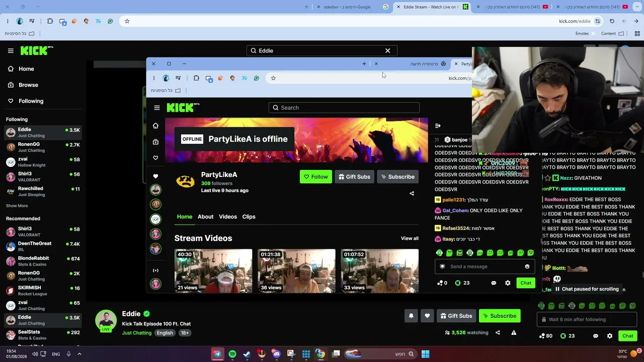
Task: Open Eddie's avatar with the LIVE badge
Action: point(106,321)
